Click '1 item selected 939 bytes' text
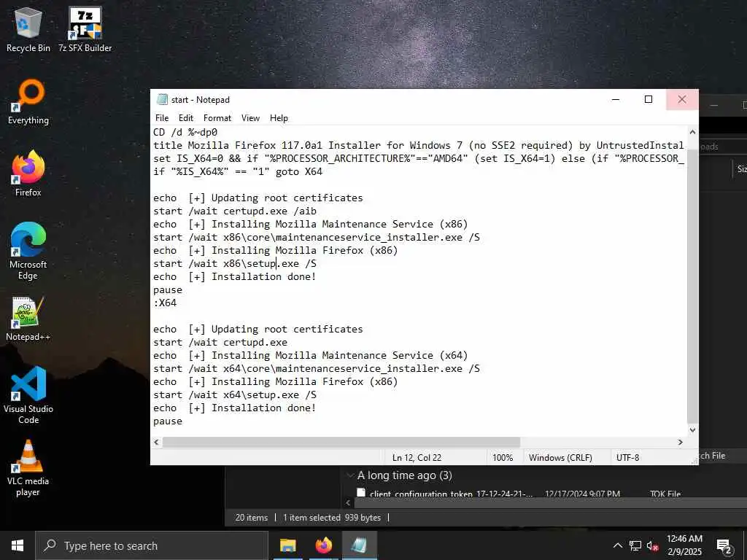This screenshot has width=747, height=560. click(332, 518)
